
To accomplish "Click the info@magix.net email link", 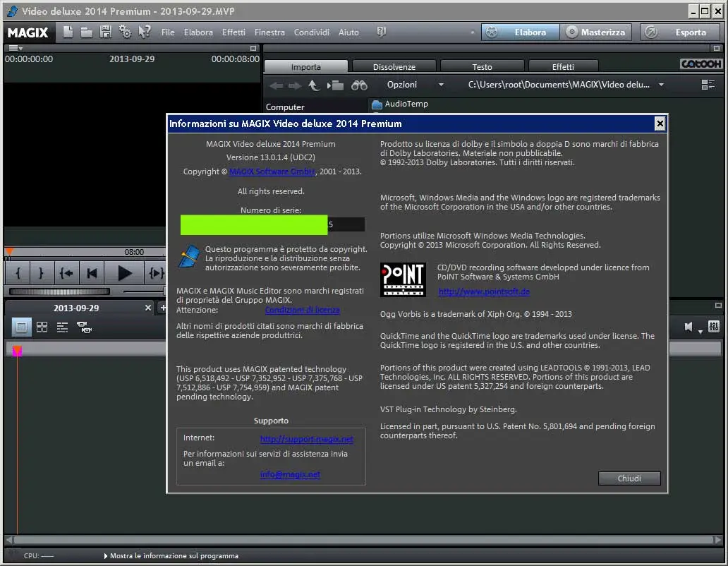I will point(290,474).
